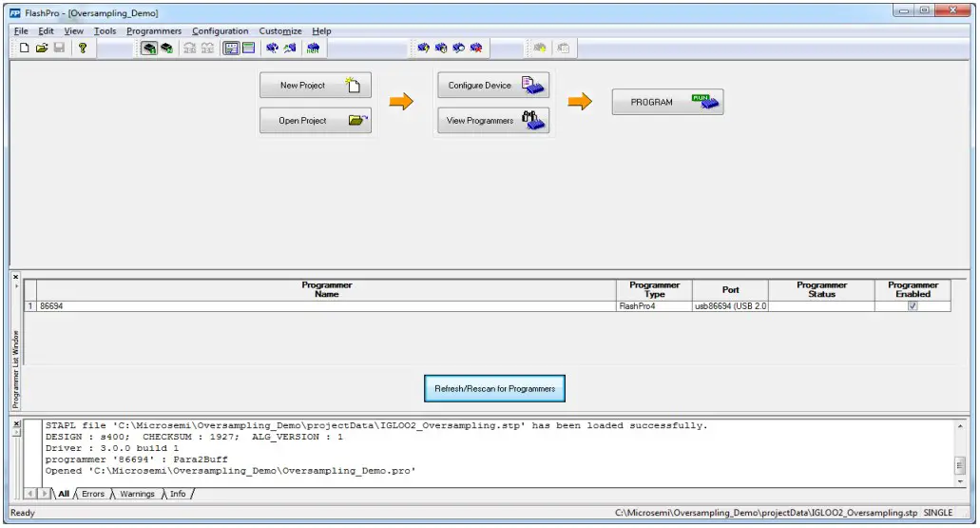Switch to the Errors log tab
Image resolution: width=980 pixels, height=528 pixels.
(x=93, y=494)
